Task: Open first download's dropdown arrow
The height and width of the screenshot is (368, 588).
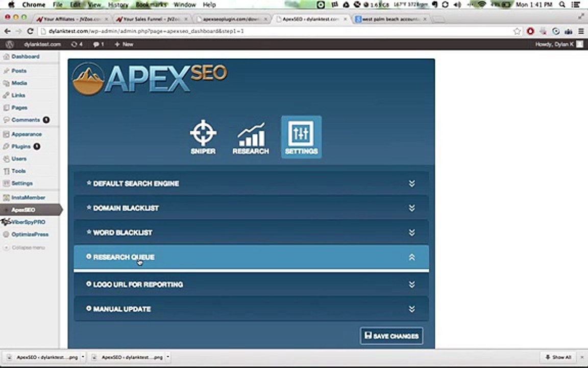Action: point(83,357)
